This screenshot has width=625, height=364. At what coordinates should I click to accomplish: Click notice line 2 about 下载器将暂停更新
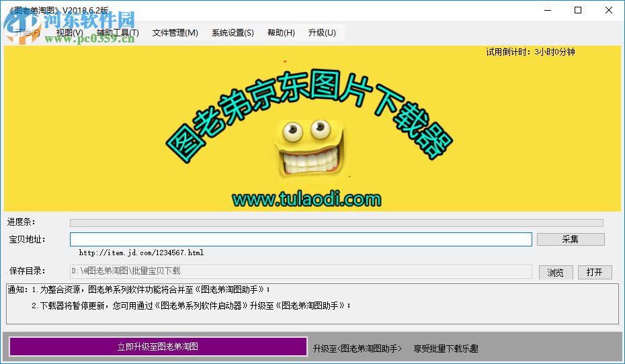[x=192, y=306]
